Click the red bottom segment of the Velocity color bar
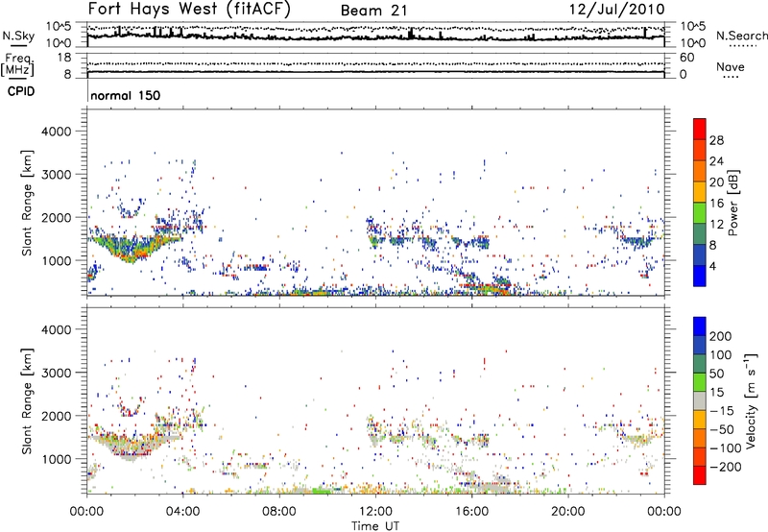The width and height of the screenshot is (768, 532). pos(700,475)
